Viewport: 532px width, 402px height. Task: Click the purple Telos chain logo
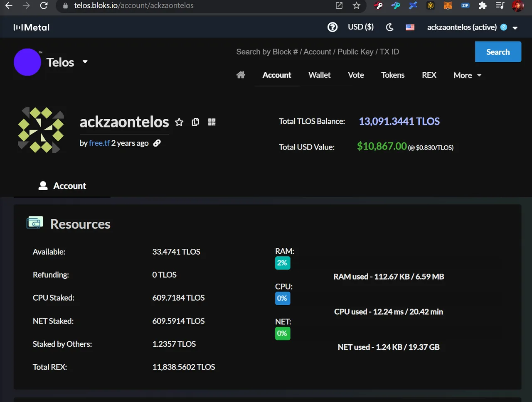click(x=27, y=62)
